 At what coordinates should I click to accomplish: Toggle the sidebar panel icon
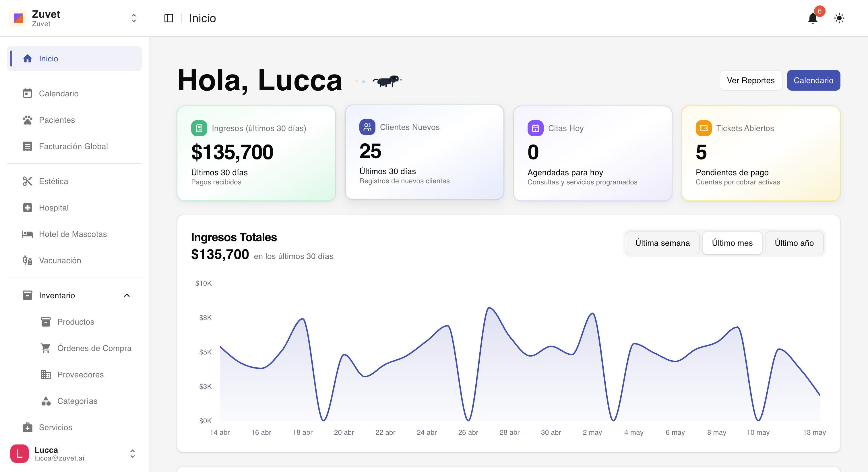pos(168,18)
